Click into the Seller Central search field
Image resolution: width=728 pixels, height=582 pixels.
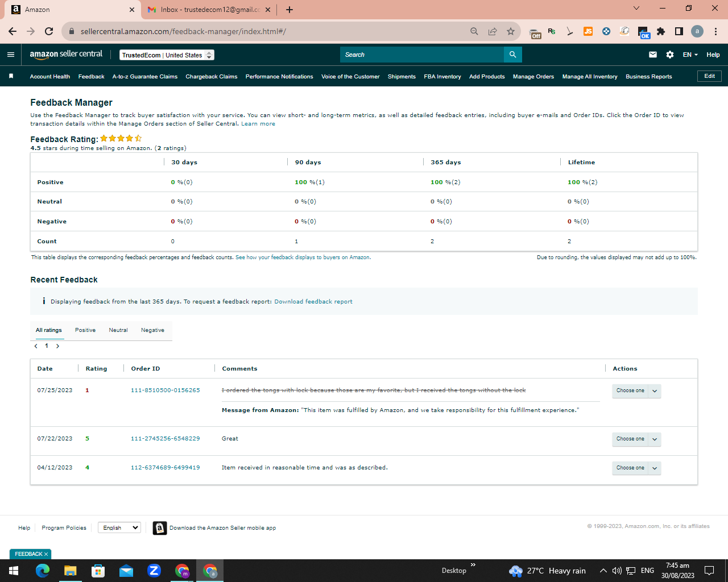pyautogui.click(x=422, y=55)
